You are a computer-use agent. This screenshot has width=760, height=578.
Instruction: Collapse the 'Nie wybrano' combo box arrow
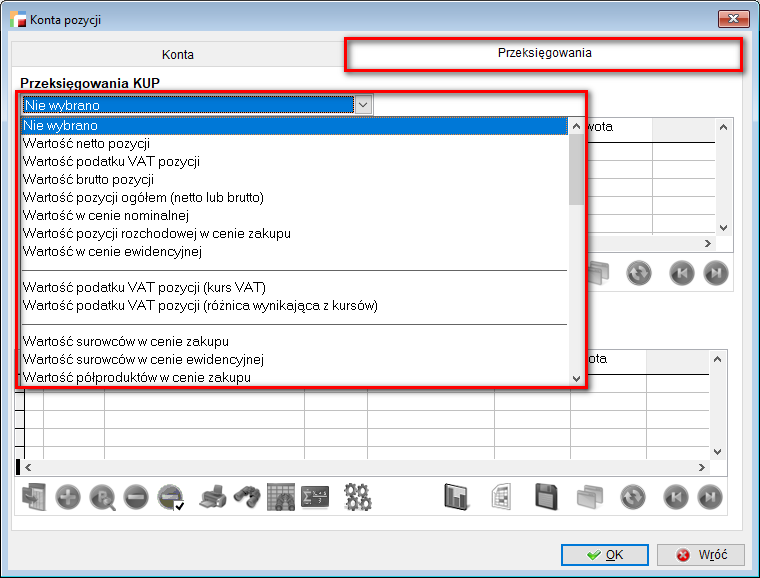tap(363, 105)
